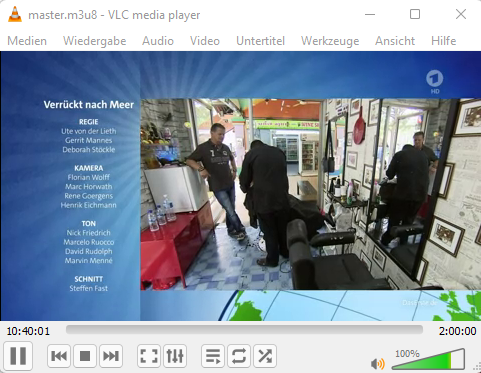Skip to the next media item

[x=111, y=356]
